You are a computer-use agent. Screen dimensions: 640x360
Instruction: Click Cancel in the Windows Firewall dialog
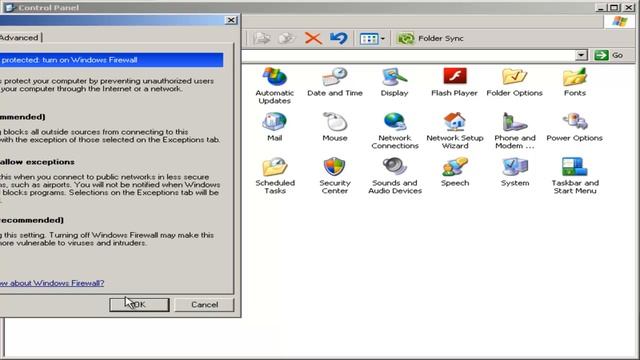coord(204,304)
